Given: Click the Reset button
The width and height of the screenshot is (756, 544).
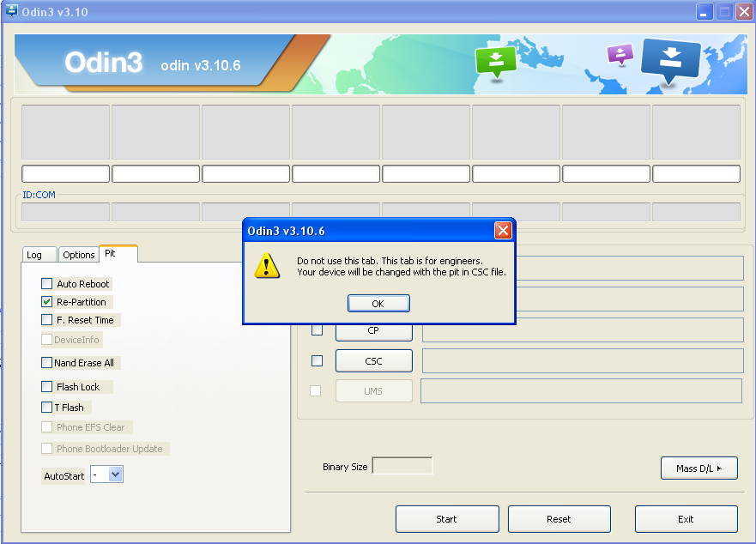Looking at the screenshot, I should [x=559, y=519].
